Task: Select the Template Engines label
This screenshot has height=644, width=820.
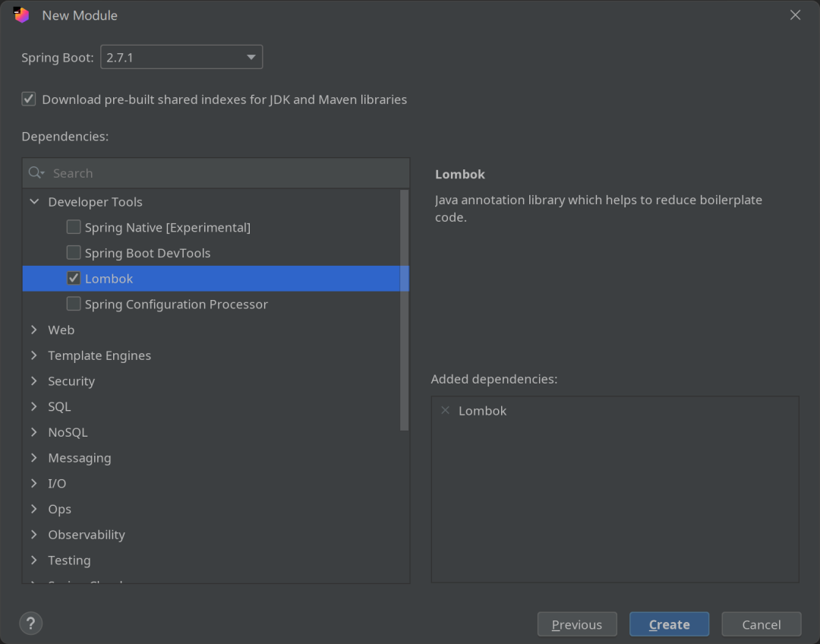Action: (x=99, y=355)
